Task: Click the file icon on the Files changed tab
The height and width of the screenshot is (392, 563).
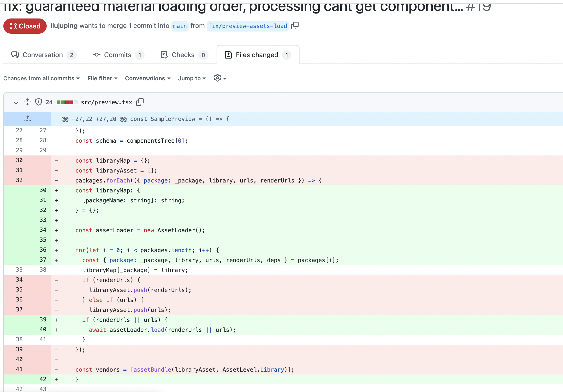Action: [x=228, y=55]
